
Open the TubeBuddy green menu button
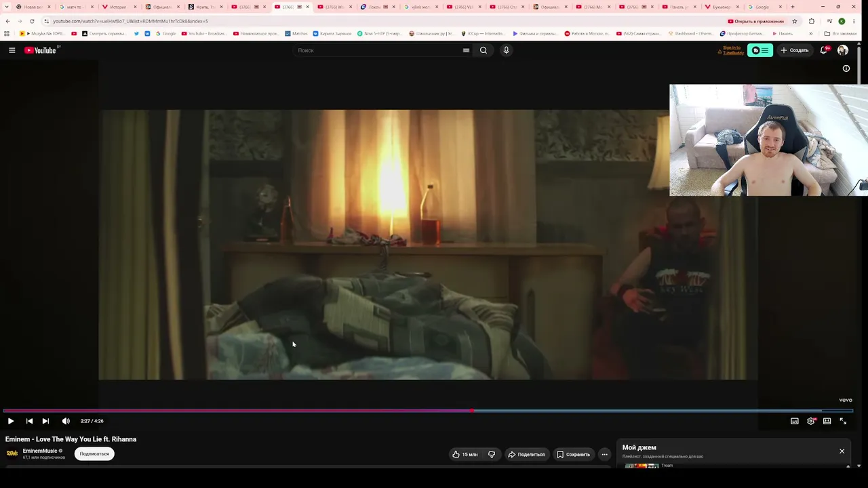pos(760,50)
